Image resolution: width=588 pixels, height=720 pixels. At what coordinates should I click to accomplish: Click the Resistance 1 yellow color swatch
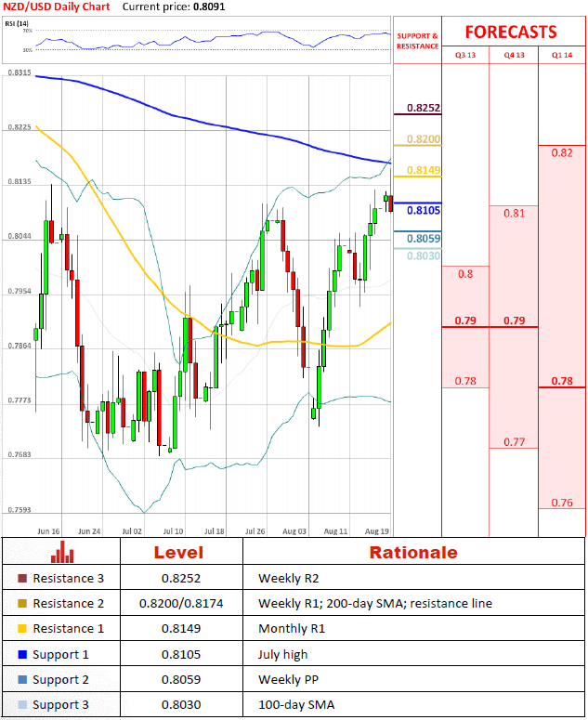tap(22, 629)
